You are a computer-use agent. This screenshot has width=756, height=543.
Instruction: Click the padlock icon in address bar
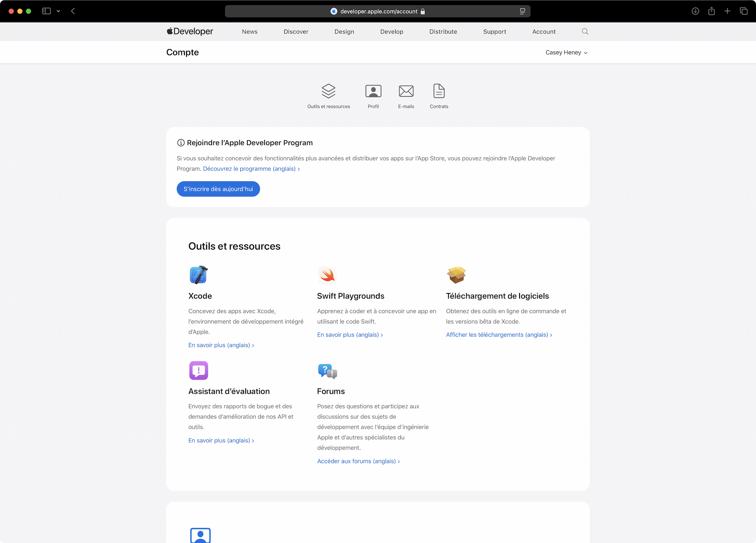click(x=423, y=11)
